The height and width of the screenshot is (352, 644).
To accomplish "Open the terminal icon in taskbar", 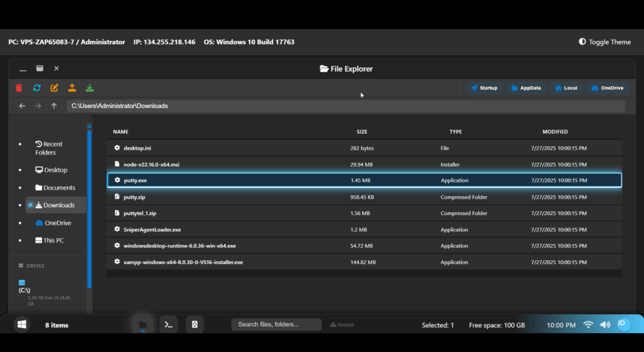I will coord(168,324).
